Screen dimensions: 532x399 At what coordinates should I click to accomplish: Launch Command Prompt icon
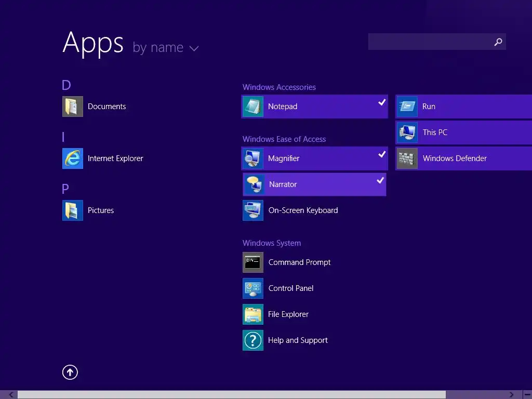tap(253, 262)
